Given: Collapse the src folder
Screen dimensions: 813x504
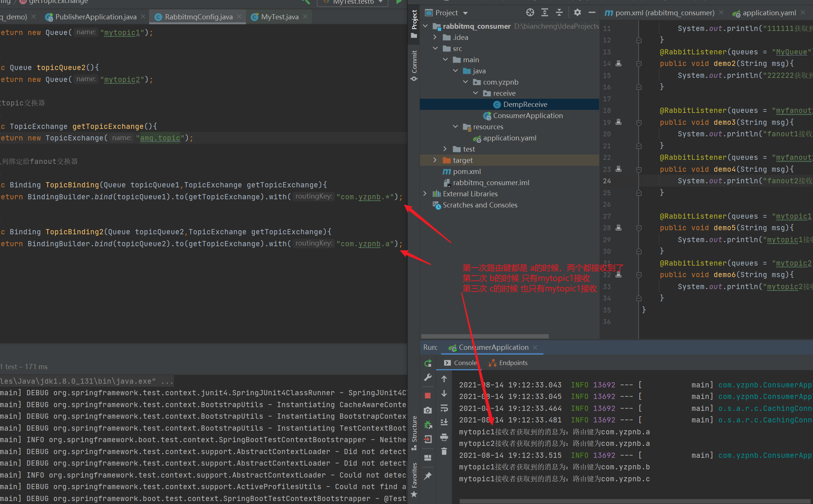Looking at the screenshot, I should pos(435,48).
